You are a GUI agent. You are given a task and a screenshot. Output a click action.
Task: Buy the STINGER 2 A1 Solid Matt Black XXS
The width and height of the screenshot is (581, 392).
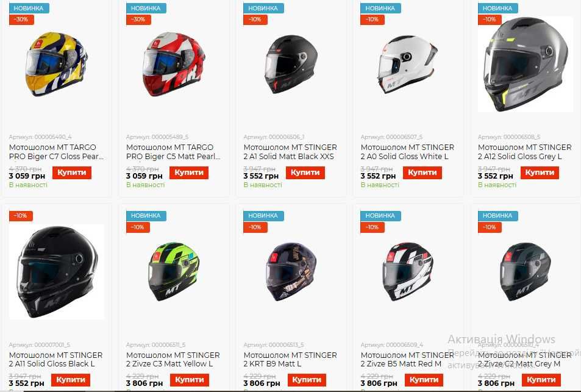(x=305, y=173)
